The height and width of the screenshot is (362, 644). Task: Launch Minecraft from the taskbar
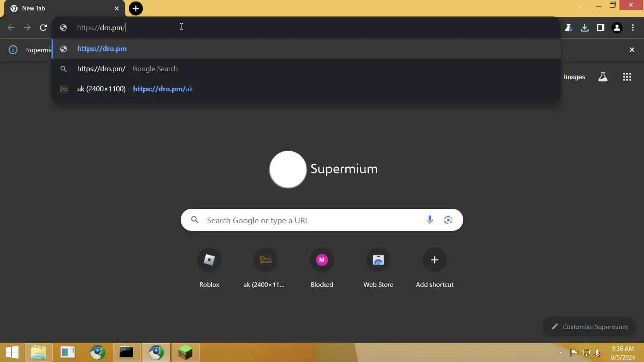coord(186,353)
